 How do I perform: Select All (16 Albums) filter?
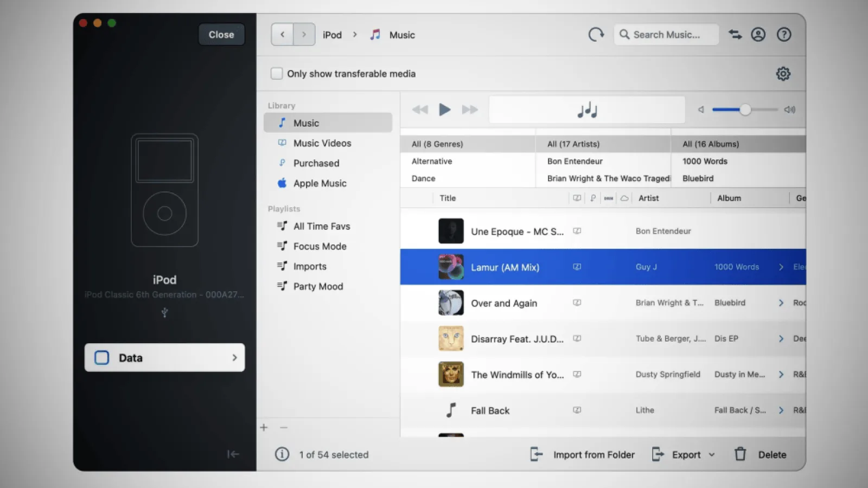(x=738, y=144)
